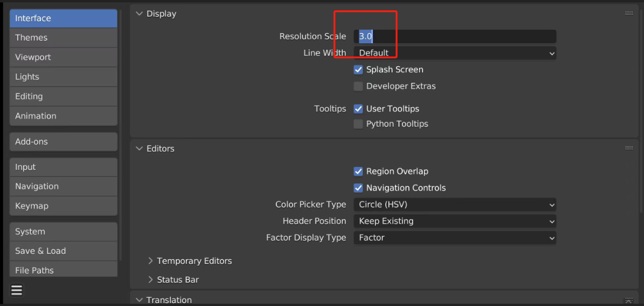Screen dimensions: 644x306
Task: Click the Resolution Scale value field
Action: (455, 36)
